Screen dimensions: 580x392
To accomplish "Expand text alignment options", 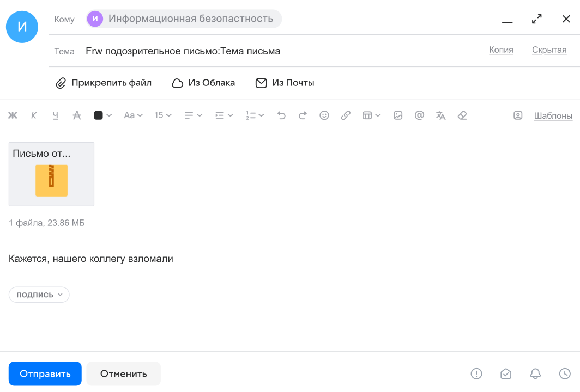I will pyautogui.click(x=193, y=115).
